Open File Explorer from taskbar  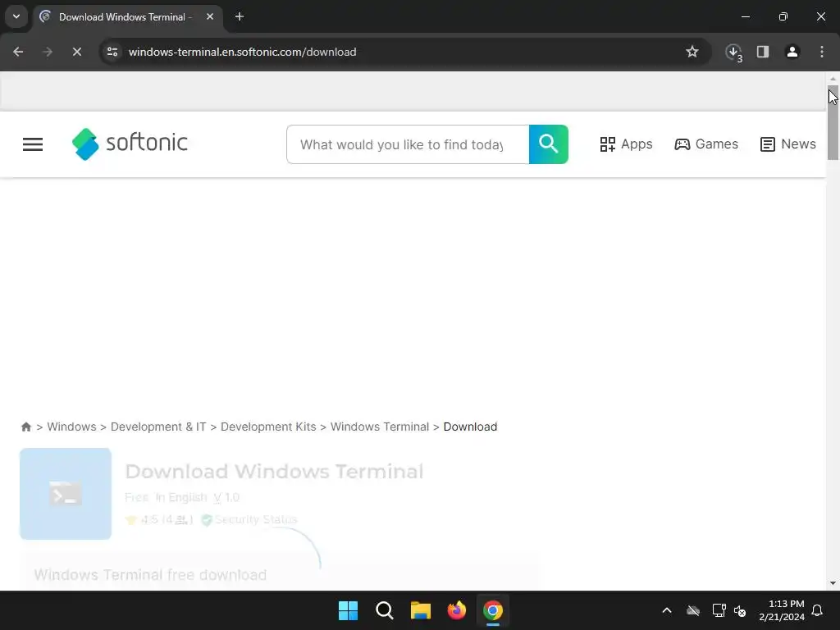[x=421, y=610]
